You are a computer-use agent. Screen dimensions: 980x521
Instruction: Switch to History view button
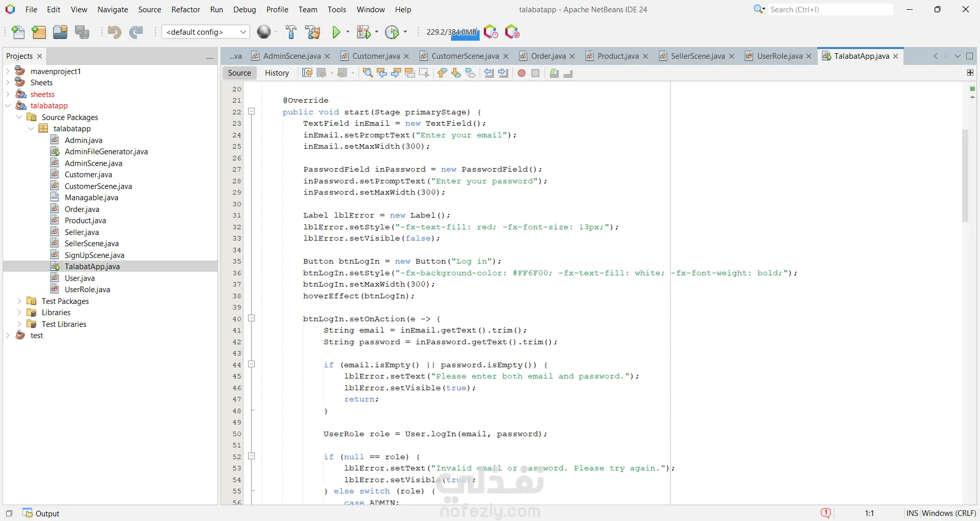[x=277, y=73]
